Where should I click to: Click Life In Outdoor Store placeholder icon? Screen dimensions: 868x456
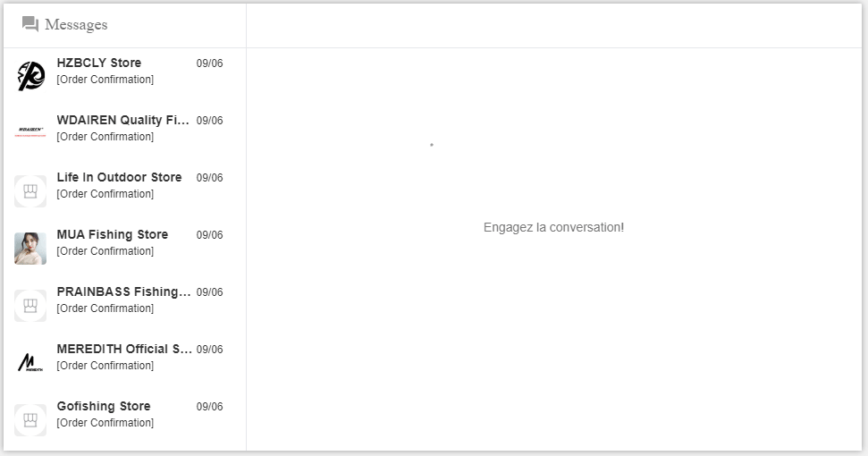[x=30, y=190]
